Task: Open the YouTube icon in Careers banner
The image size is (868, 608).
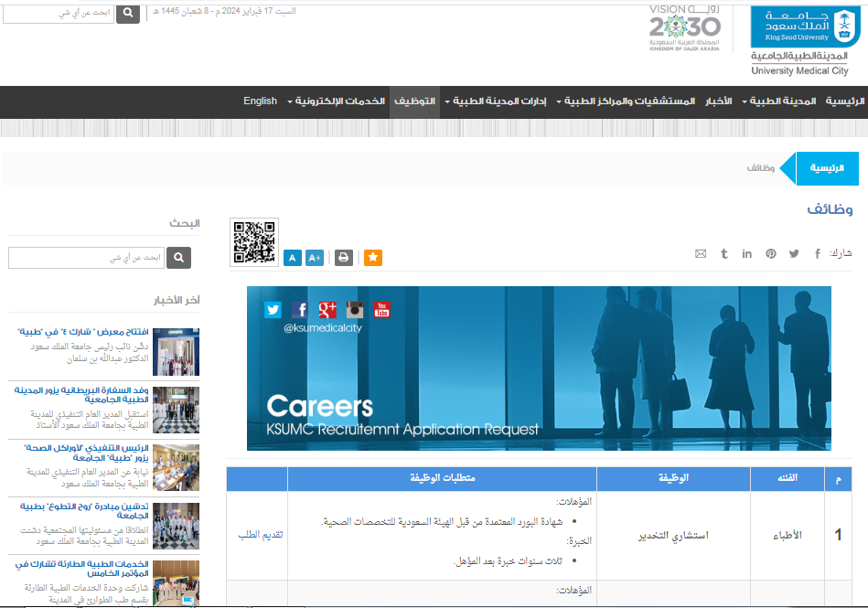Action: pyautogui.click(x=381, y=309)
